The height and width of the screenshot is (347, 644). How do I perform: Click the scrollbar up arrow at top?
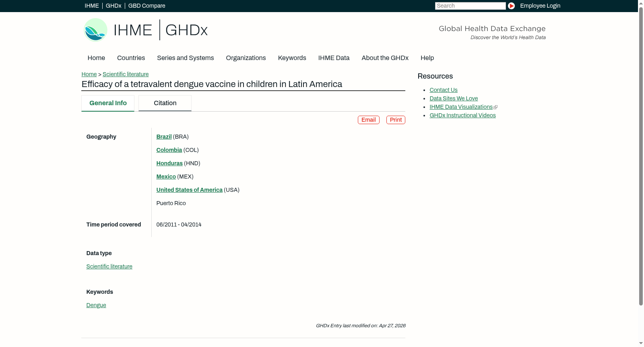point(641,3)
